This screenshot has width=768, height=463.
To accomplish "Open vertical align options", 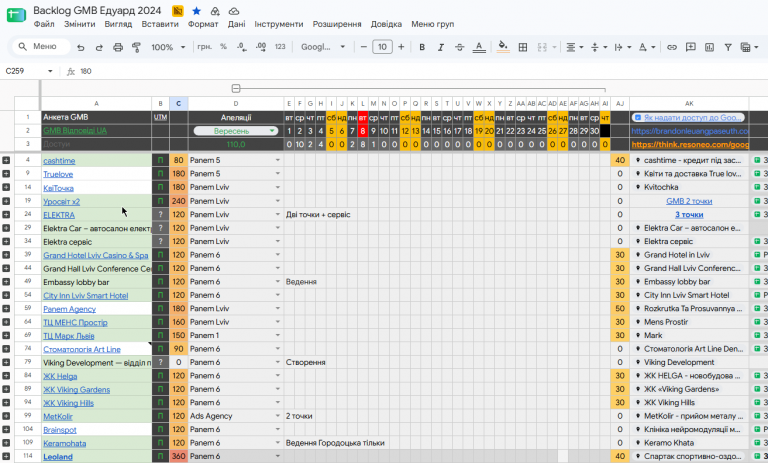I will (599, 47).
